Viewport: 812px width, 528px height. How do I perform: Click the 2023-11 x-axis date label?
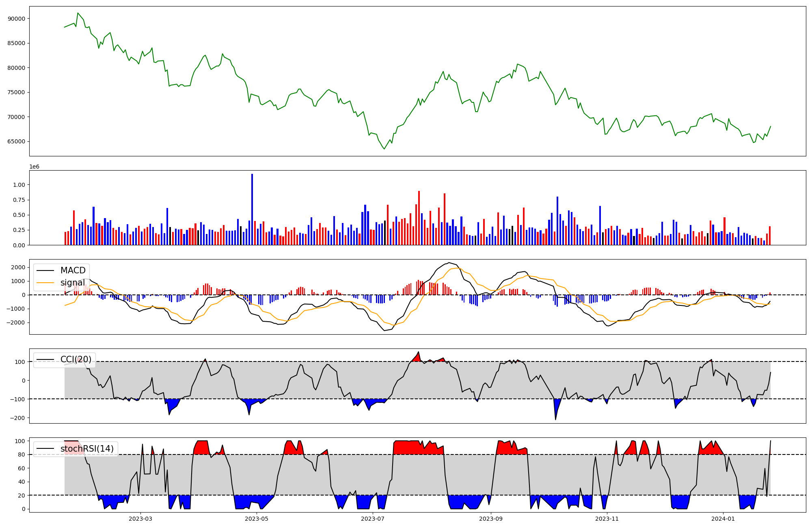coord(607,519)
